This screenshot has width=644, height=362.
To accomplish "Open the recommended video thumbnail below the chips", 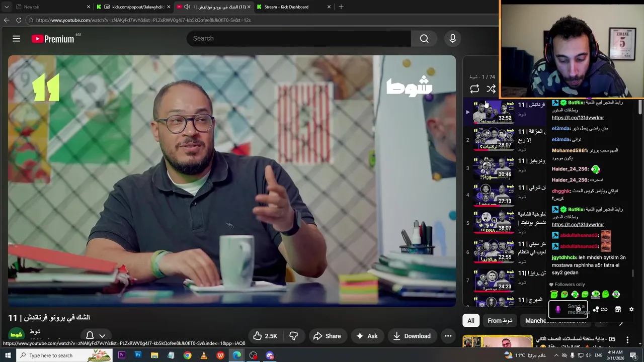I will coord(498,341).
